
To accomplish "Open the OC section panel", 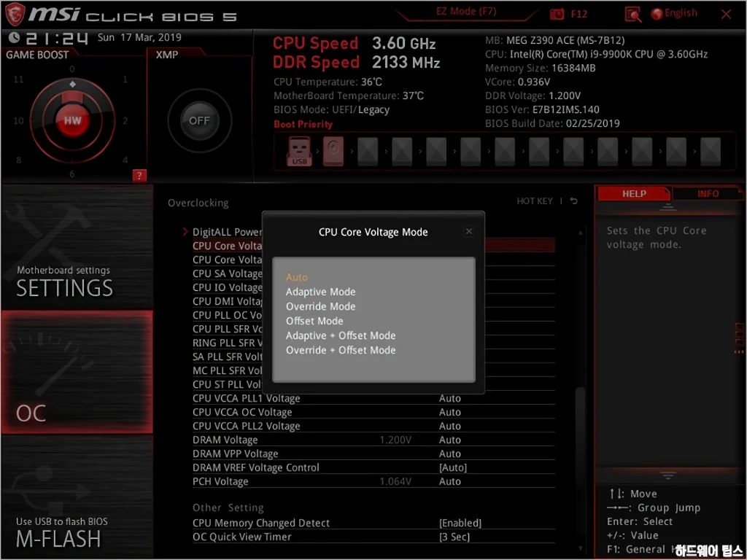I will click(x=77, y=372).
